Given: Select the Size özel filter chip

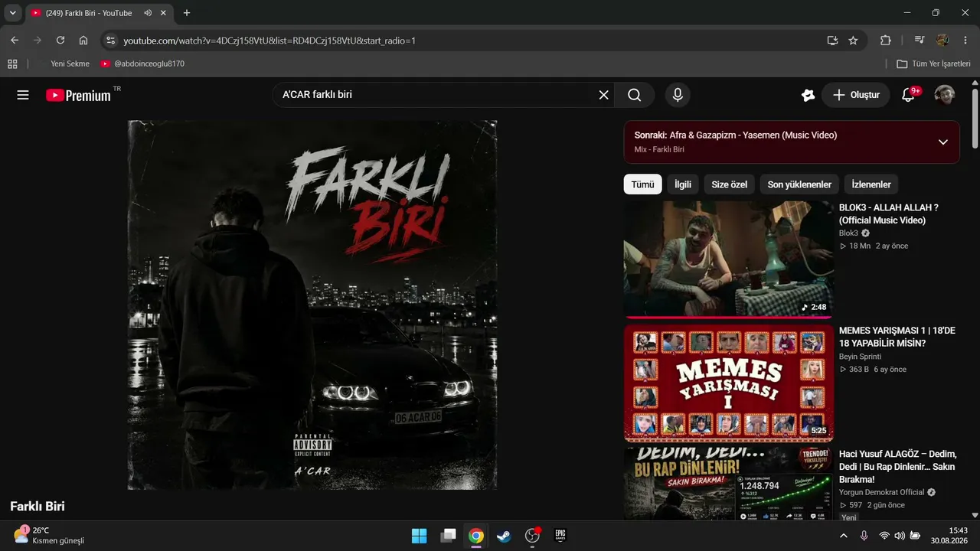Looking at the screenshot, I should tap(729, 184).
